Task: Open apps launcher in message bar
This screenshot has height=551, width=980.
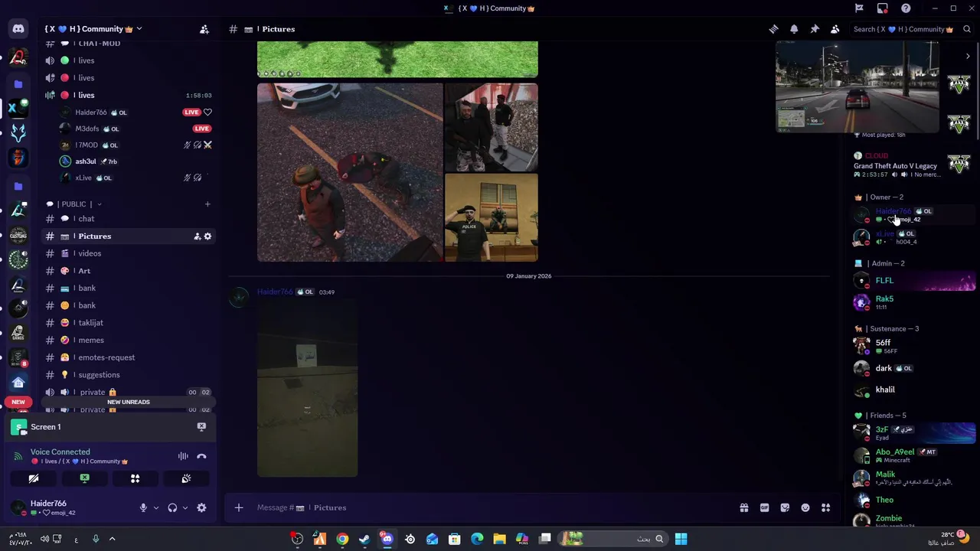Action: [826, 507]
